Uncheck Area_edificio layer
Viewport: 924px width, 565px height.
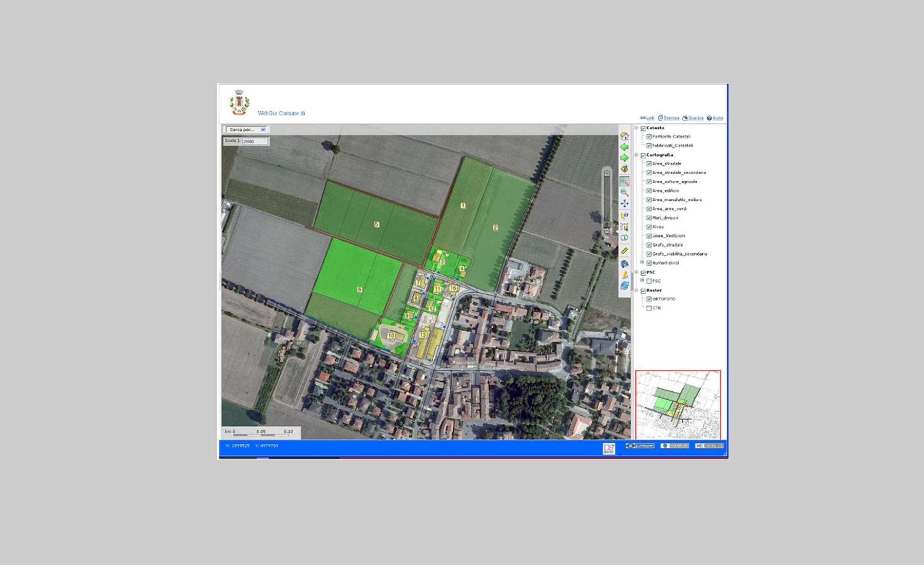point(649,191)
